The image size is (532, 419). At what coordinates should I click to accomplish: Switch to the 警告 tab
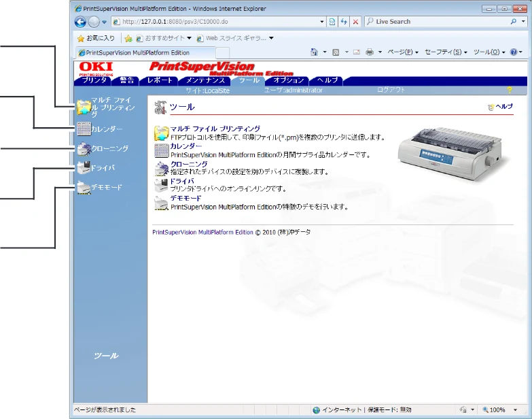[x=126, y=80]
